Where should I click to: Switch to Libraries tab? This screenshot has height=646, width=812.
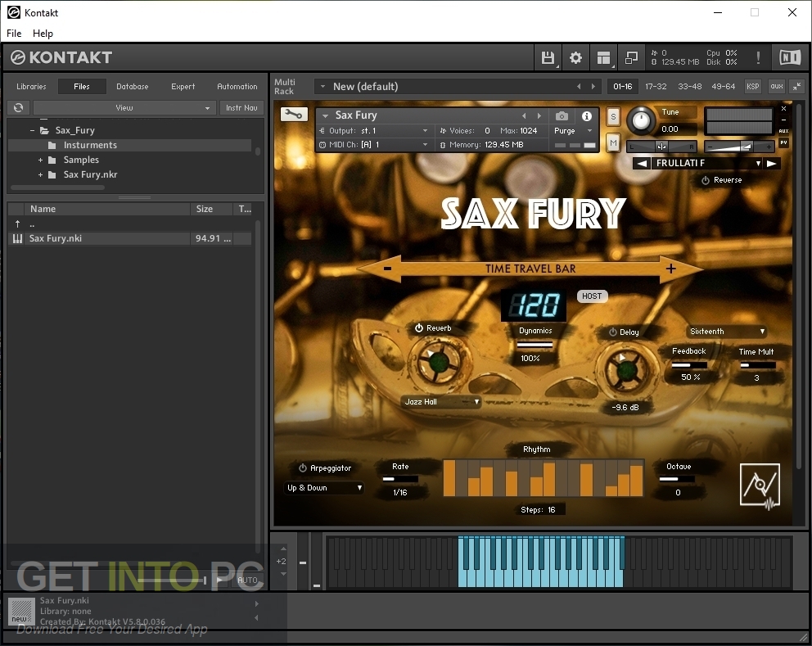tap(31, 87)
